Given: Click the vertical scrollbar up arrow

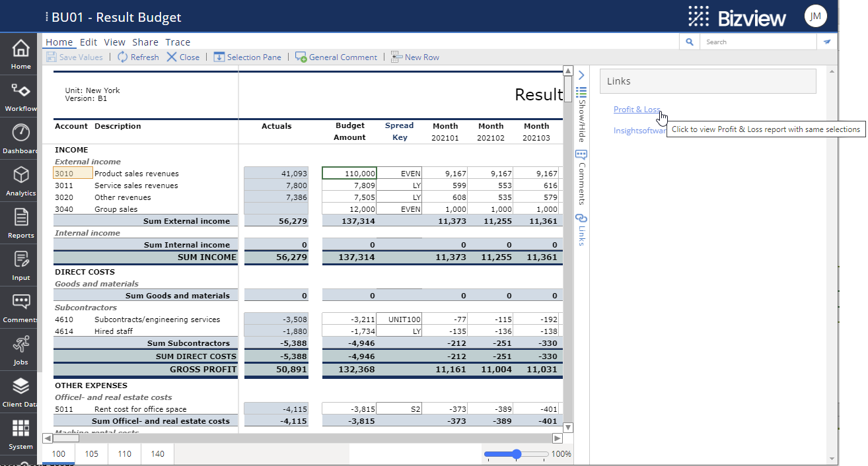Looking at the screenshot, I should point(568,71).
